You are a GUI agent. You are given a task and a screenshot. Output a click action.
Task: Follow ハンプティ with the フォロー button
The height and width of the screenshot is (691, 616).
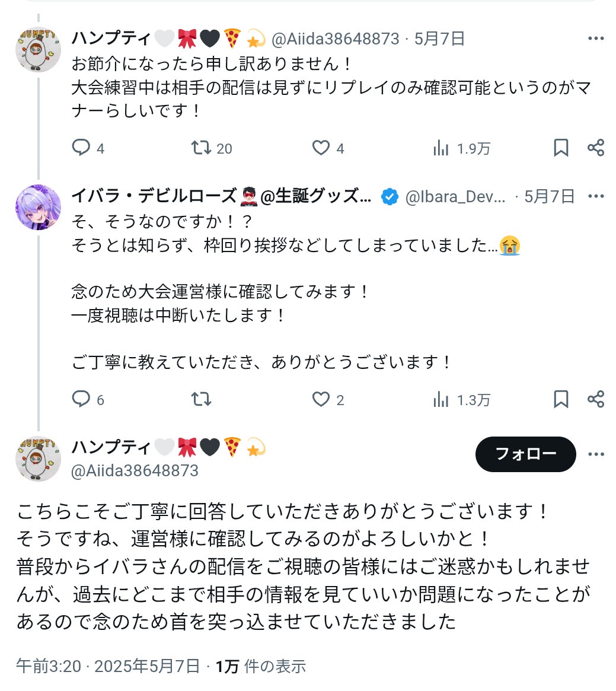[525, 454]
